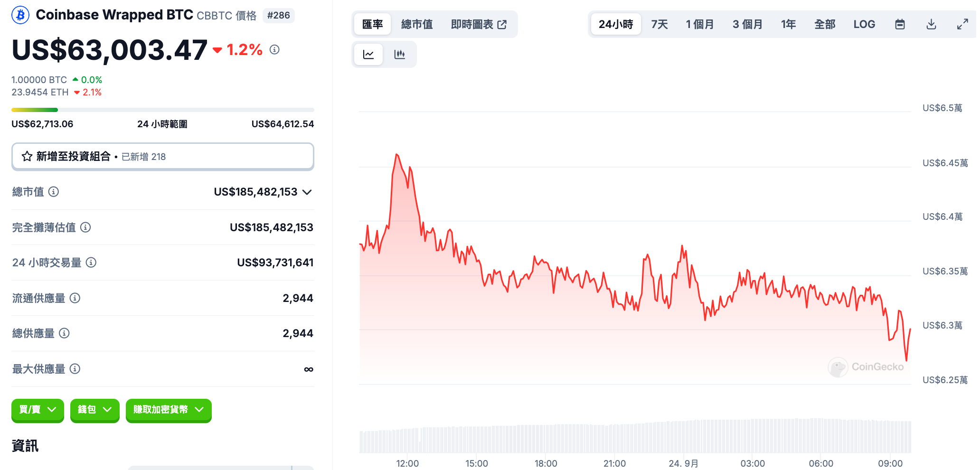Screen dimensions: 980x470
Task: Switch to candlestick chart view
Action: click(400, 54)
